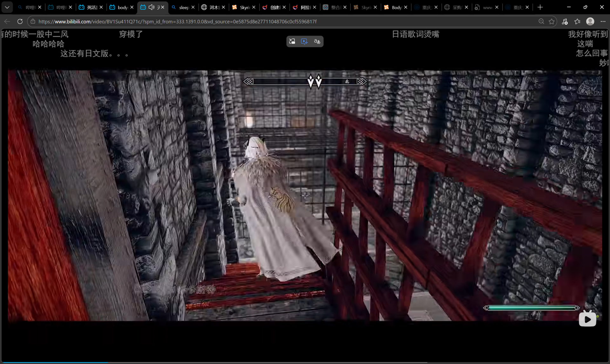Viewport: 610px width, 364px height.
Task: Click the video progress bar at bottom
Action: click(305, 362)
